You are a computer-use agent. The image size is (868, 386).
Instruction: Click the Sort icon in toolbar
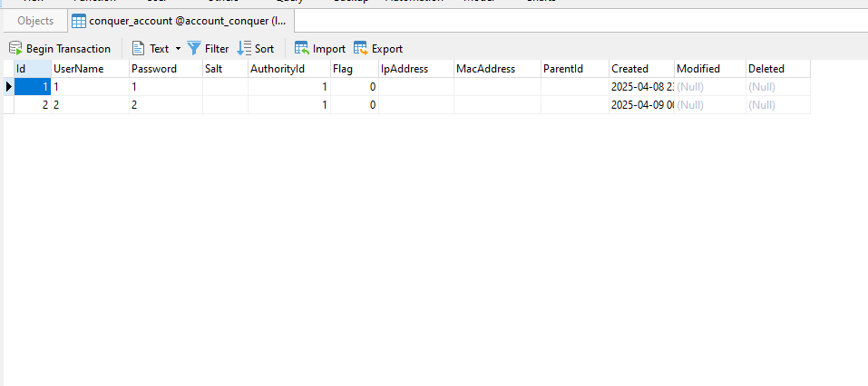point(243,48)
